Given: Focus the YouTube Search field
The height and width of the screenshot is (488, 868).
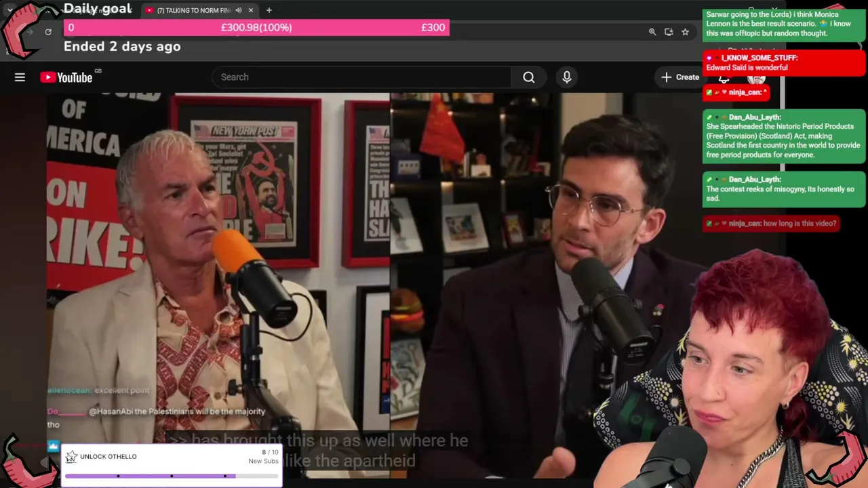Looking at the screenshot, I should coord(362,77).
